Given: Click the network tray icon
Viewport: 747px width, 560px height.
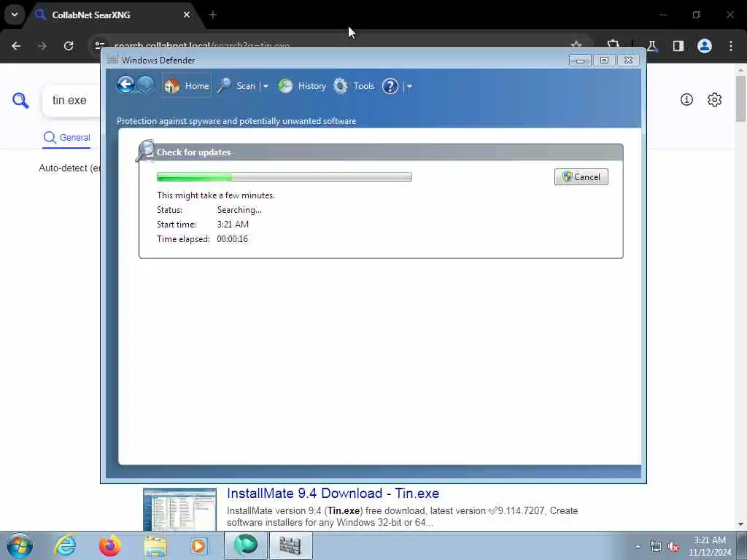Looking at the screenshot, I should 656,547.
